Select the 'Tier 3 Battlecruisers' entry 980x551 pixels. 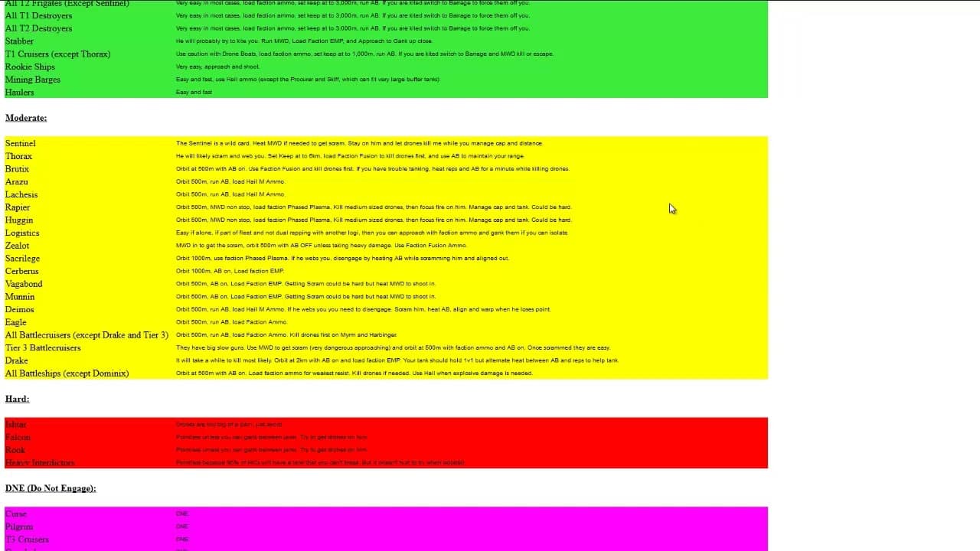(x=43, y=347)
